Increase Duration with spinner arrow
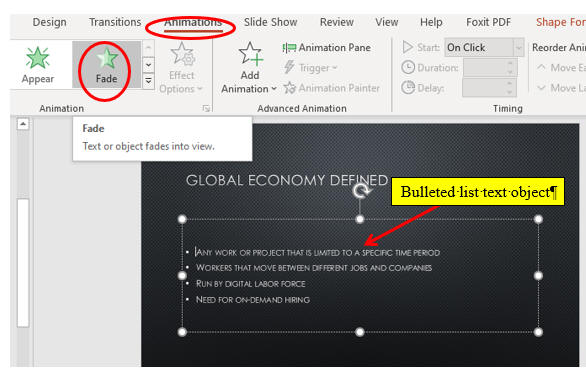Image resolution: width=586 pixels, height=371 pixels. (511, 64)
